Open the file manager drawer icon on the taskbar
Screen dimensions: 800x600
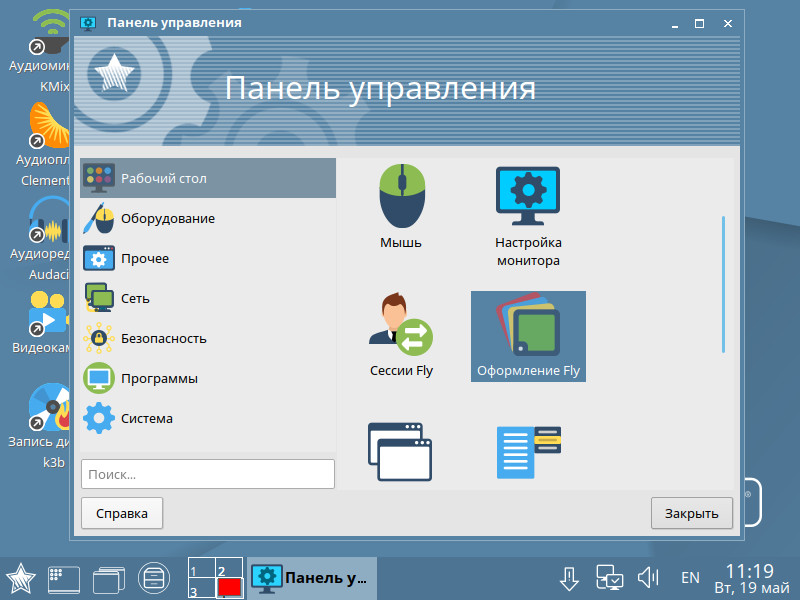pos(154,579)
